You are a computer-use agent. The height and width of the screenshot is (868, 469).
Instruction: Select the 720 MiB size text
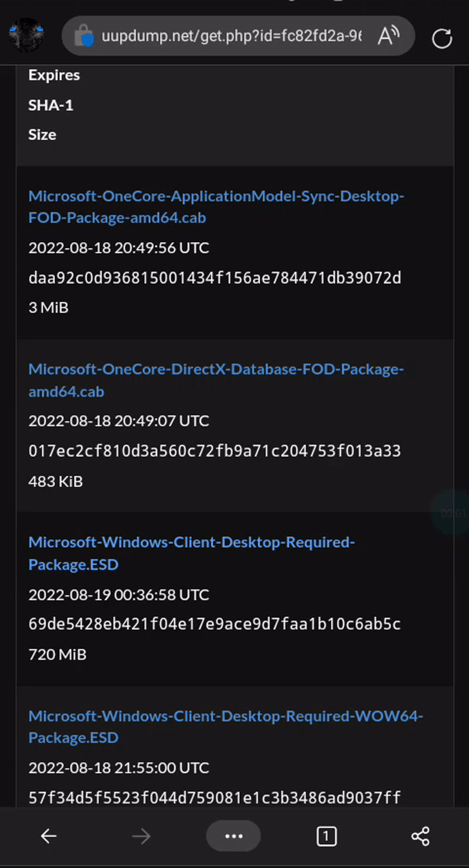pos(57,654)
